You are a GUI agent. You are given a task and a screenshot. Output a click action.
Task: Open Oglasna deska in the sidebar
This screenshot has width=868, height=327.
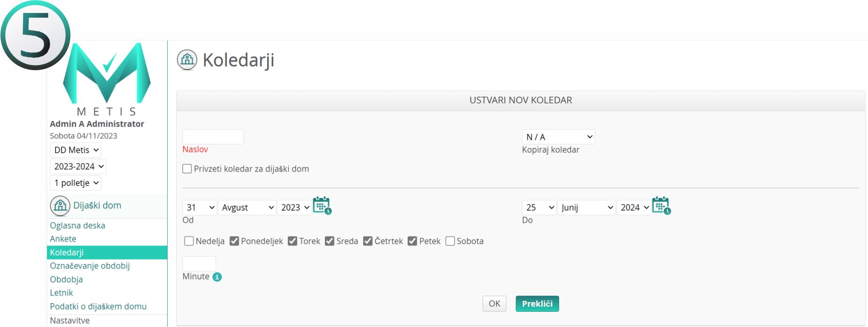pos(78,226)
